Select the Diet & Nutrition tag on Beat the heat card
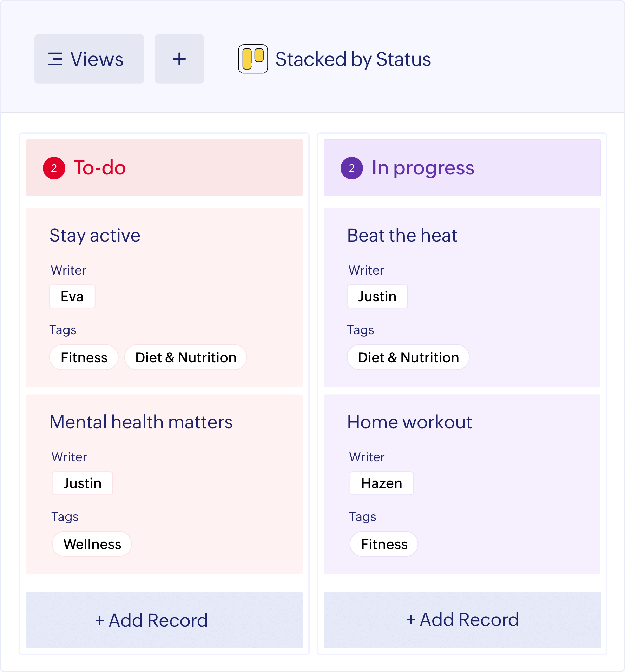The height and width of the screenshot is (672, 625). coord(408,357)
